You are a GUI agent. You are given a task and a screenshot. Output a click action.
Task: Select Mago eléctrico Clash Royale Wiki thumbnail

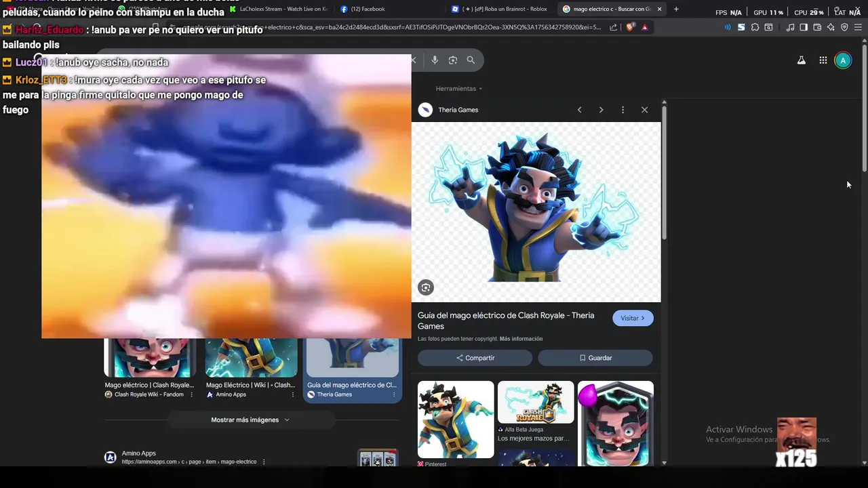click(150, 358)
